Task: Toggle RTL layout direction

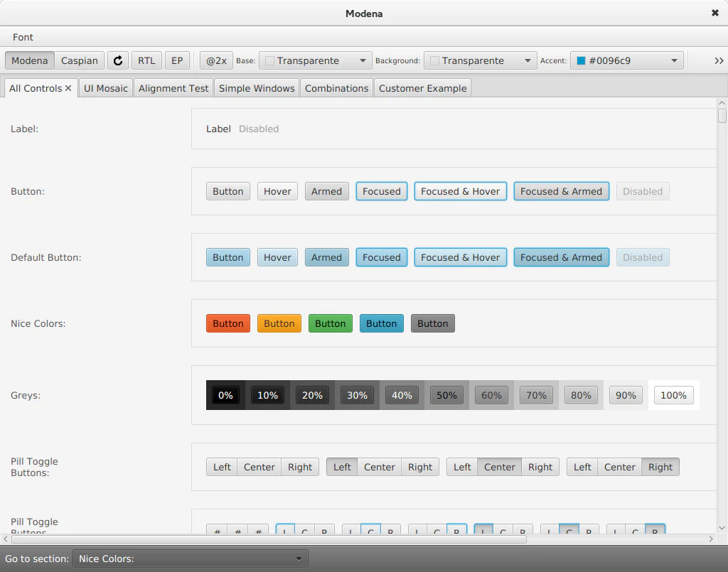Action: coord(146,60)
